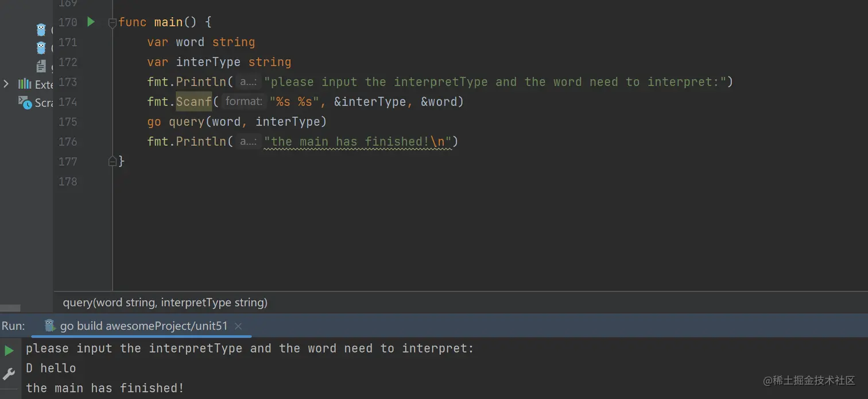Click 'var word string' declaration
This screenshot has height=399, width=868.
click(201, 42)
